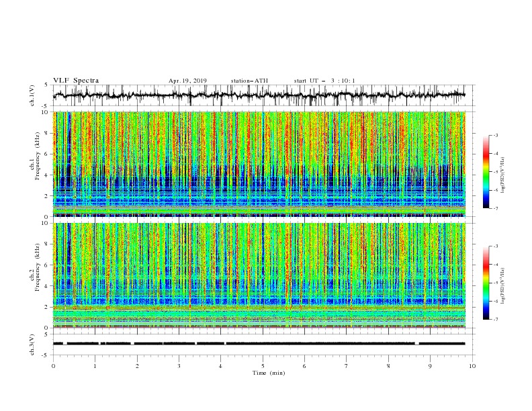The image size is (532, 411).
Task: Click the 'VLF Spectra' title text
Action: 76,81
